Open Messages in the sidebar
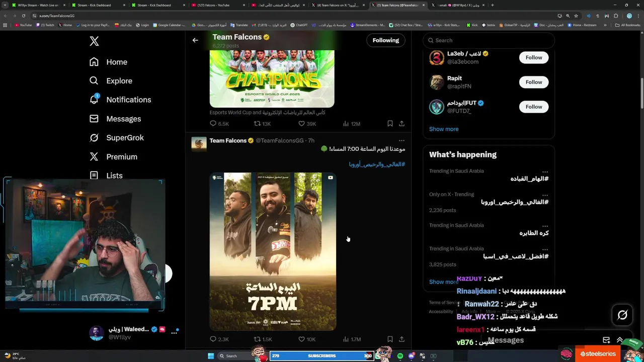The width and height of the screenshot is (644, 362). [x=115, y=119]
